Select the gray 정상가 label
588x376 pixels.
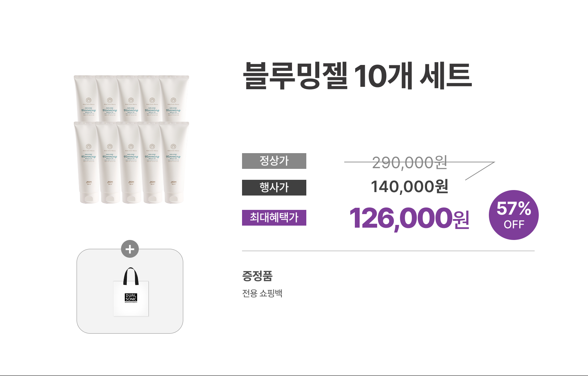(274, 161)
